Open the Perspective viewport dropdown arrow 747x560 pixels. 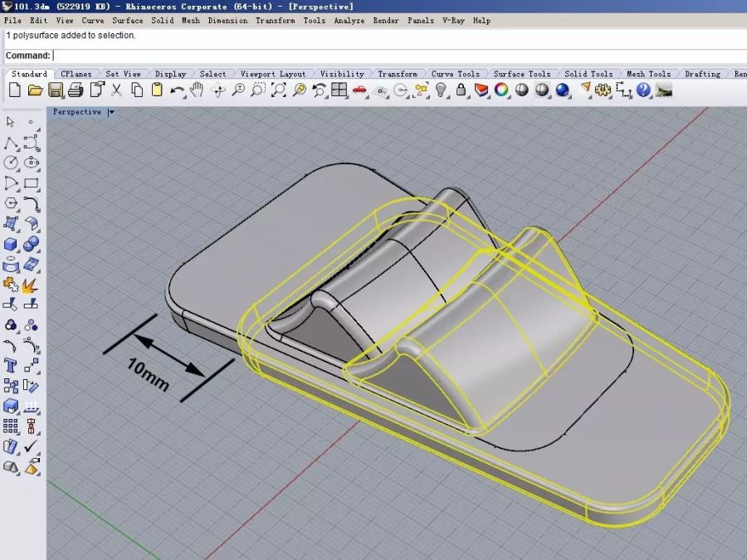click(x=111, y=112)
